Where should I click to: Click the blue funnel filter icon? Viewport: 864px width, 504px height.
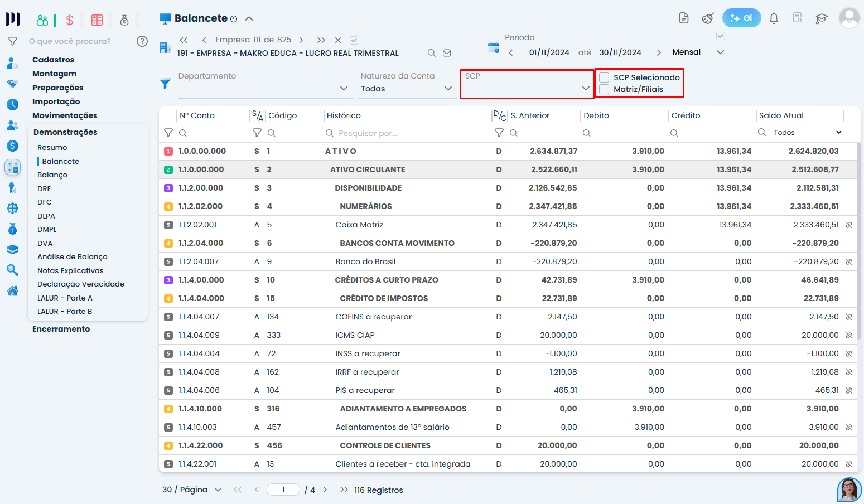coord(165,84)
